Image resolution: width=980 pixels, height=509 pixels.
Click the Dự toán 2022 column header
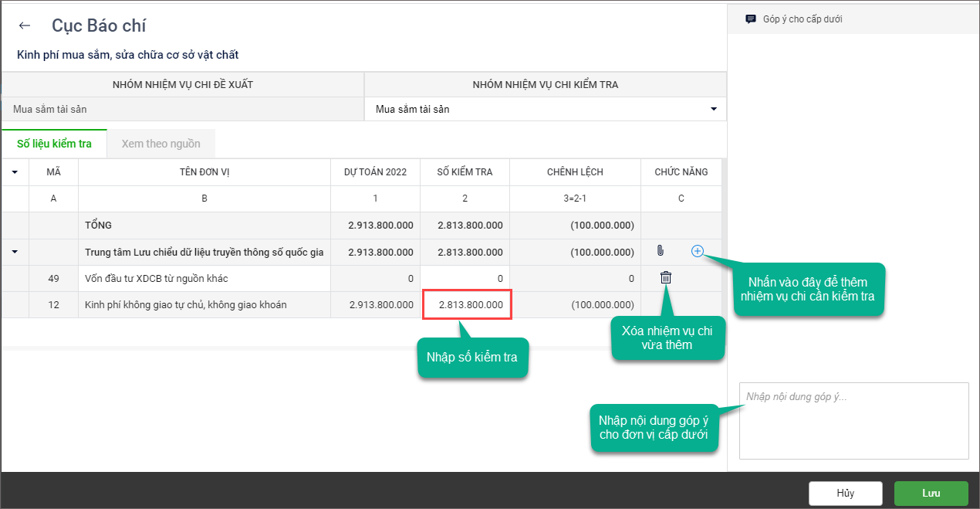(x=375, y=172)
